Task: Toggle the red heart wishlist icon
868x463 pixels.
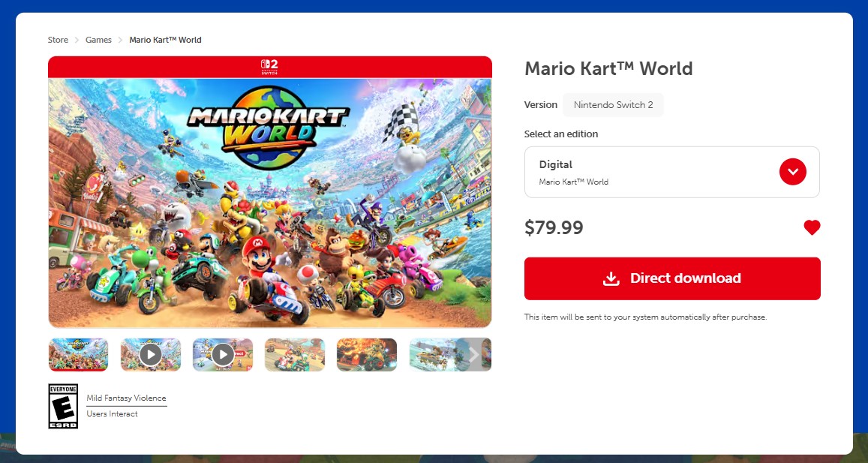Action: [x=812, y=227]
